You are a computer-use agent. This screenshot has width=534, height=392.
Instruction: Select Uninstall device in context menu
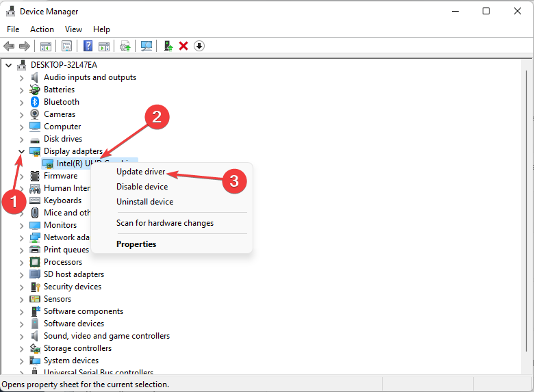coord(144,202)
